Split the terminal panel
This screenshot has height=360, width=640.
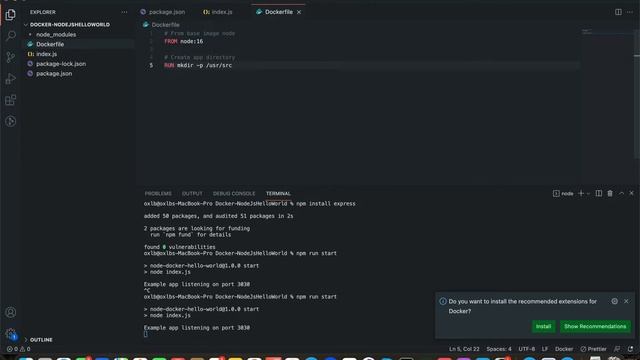click(x=599, y=193)
